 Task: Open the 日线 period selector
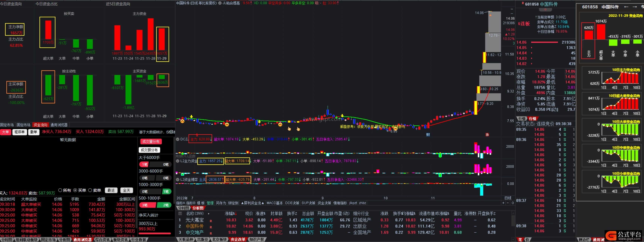508,198
